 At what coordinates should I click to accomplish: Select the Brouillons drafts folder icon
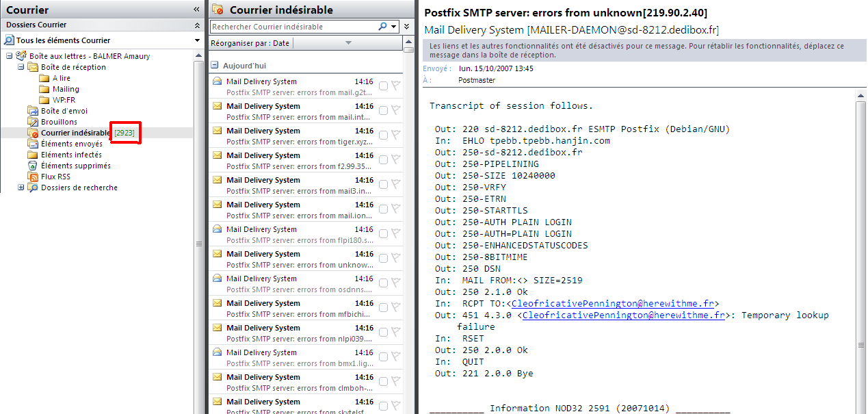32,122
